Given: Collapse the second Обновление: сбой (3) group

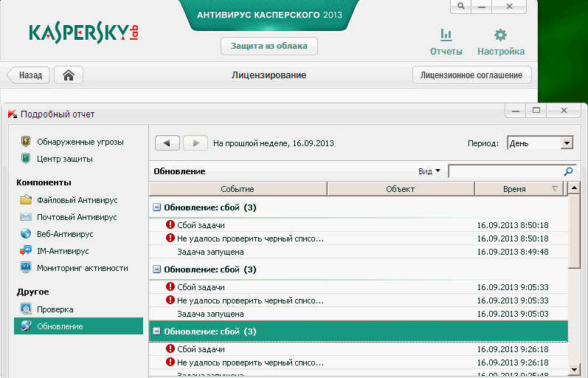Looking at the screenshot, I should click(x=156, y=269).
